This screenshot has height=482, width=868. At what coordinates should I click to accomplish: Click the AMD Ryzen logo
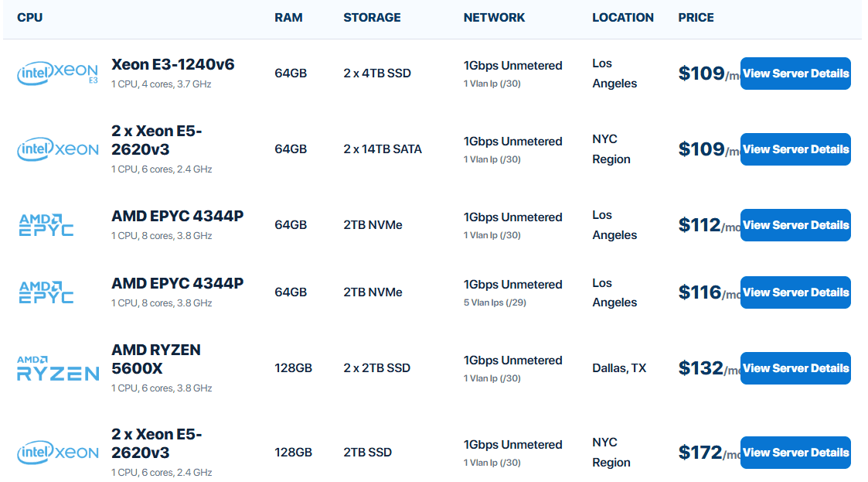57,368
